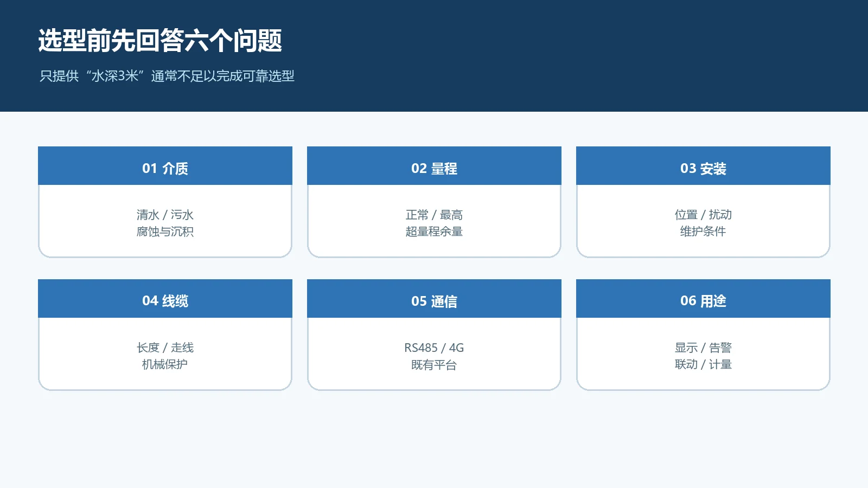Select the text 清水 / 污水
This screenshot has width=868, height=488.
165,215
